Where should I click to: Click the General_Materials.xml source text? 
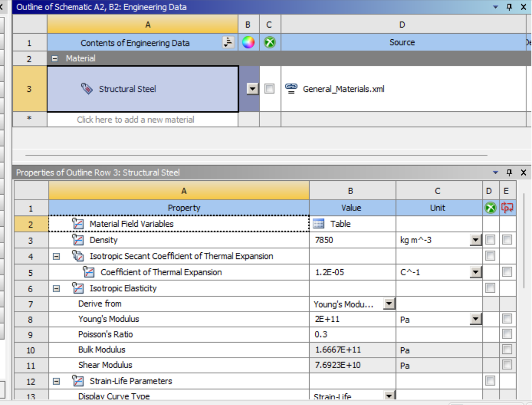[343, 89]
